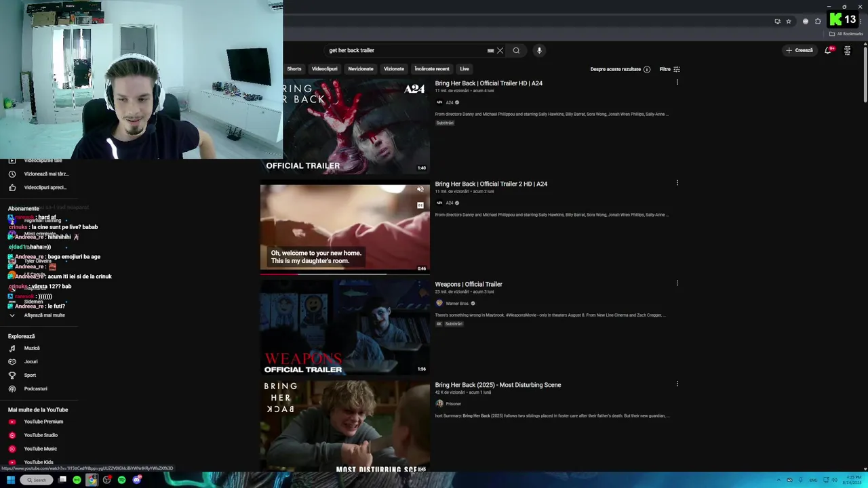Image resolution: width=868 pixels, height=488 pixels.
Task: Open the Weapons Official Trailer thumbnail
Action: coord(345,327)
